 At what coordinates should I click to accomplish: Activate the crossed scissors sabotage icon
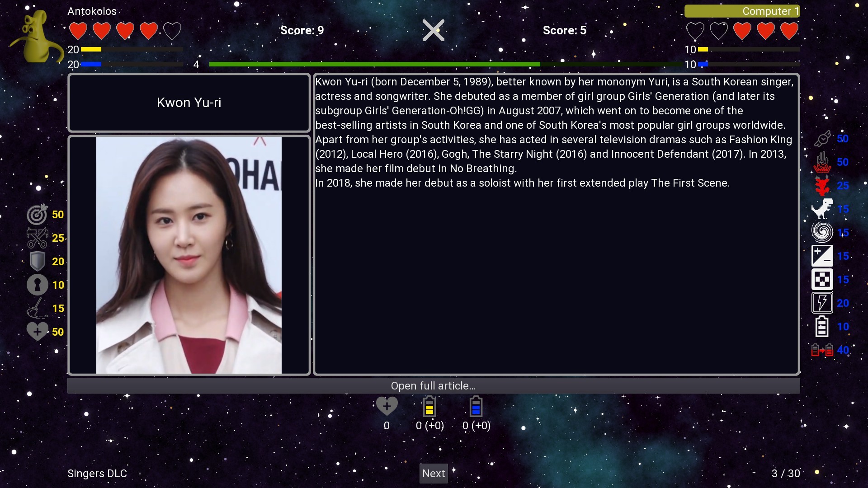38,238
